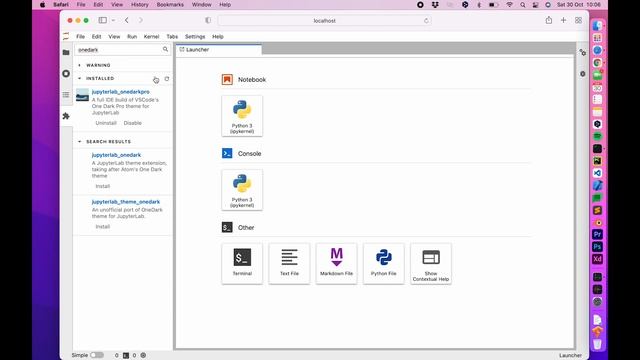
Task: Create a new Python File
Action: [384, 264]
